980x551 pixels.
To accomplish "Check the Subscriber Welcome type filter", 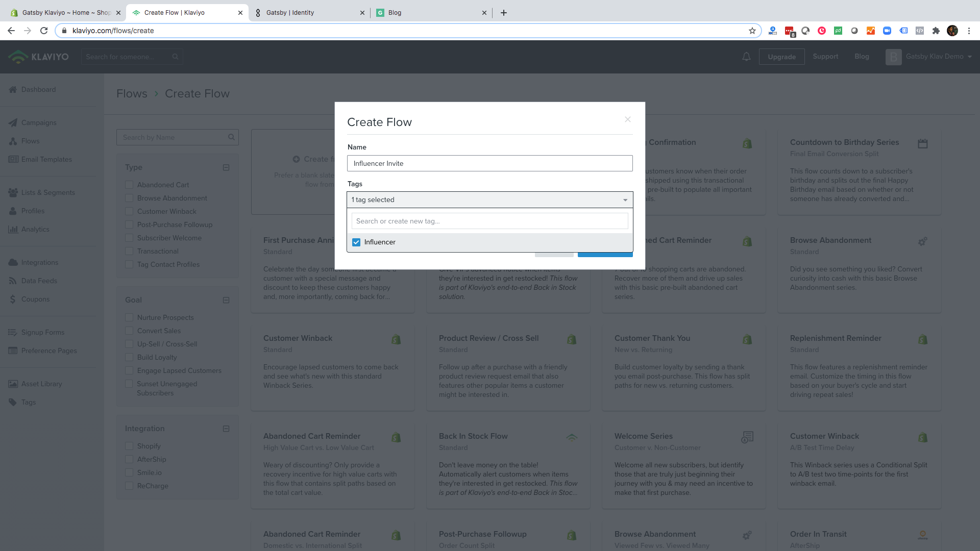I will [129, 238].
